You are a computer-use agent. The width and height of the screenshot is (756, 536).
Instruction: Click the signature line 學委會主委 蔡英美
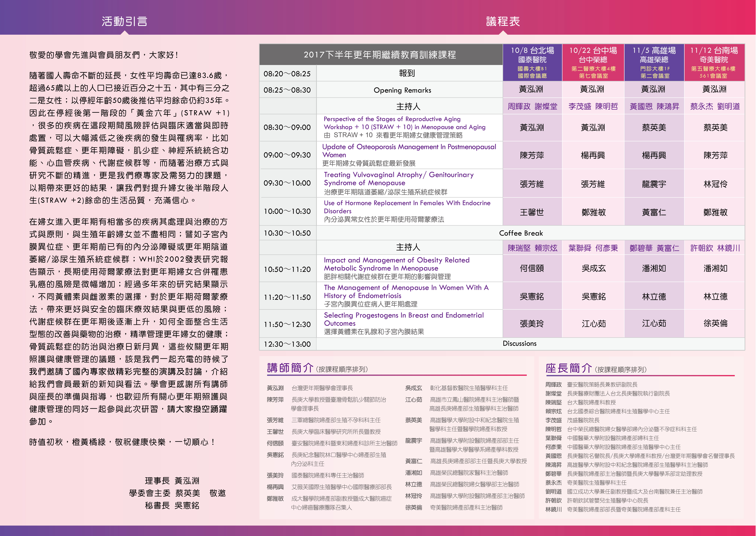(165, 493)
